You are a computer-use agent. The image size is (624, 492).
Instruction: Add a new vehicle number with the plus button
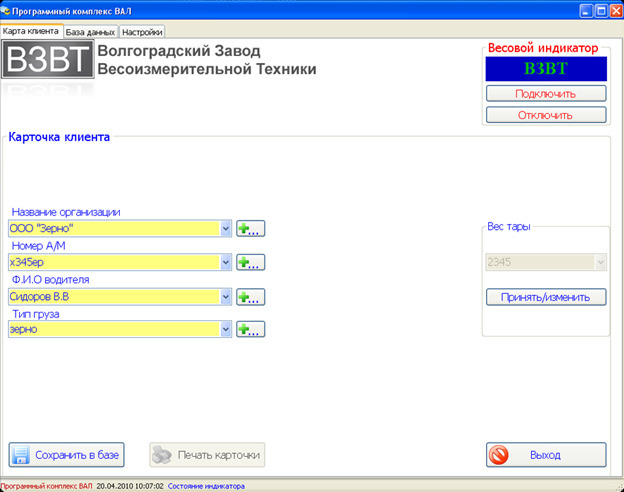[250, 262]
